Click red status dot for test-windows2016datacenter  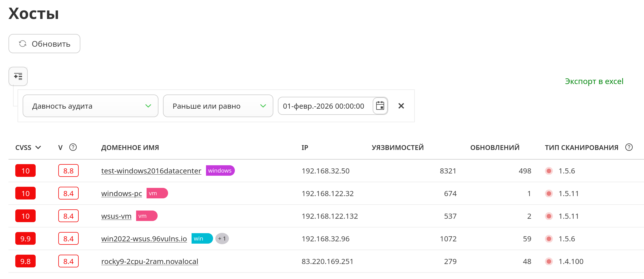[x=549, y=171]
